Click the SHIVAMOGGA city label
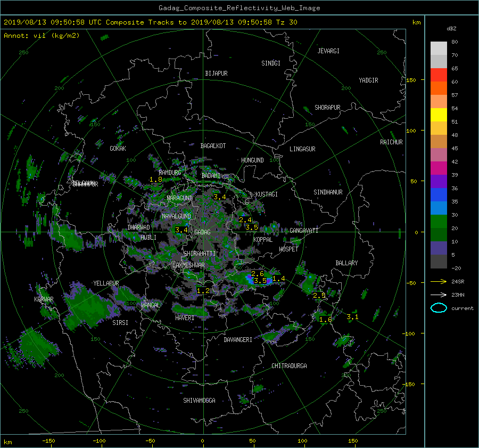This screenshot has width=479, height=448. tap(199, 401)
